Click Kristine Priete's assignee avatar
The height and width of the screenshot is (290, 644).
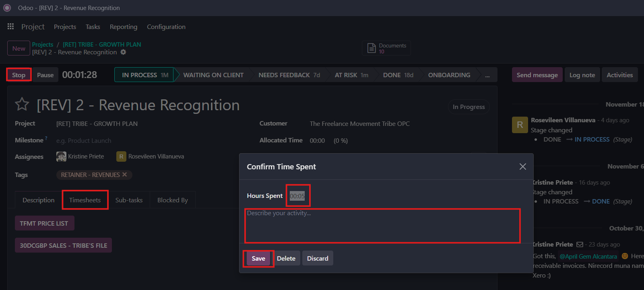tap(61, 156)
